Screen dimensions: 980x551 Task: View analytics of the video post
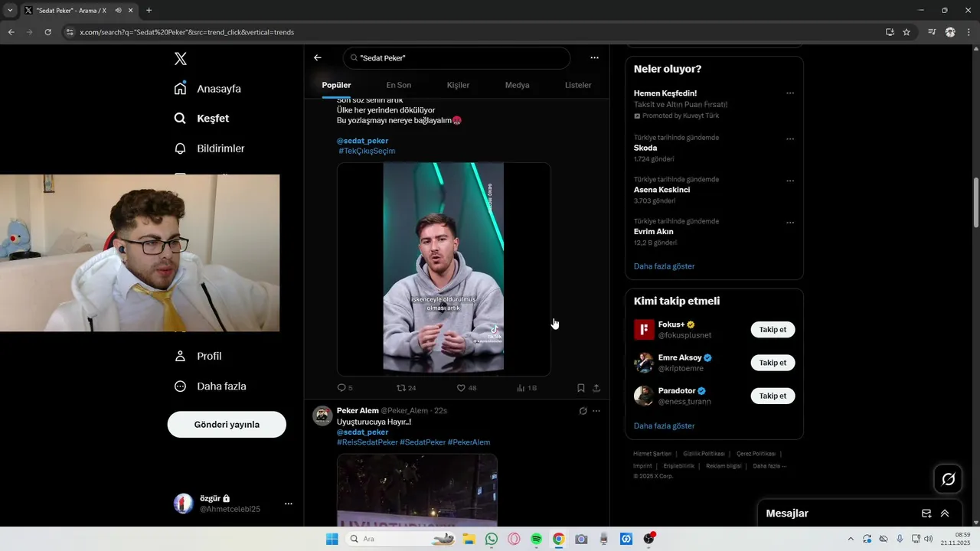point(527,388)
